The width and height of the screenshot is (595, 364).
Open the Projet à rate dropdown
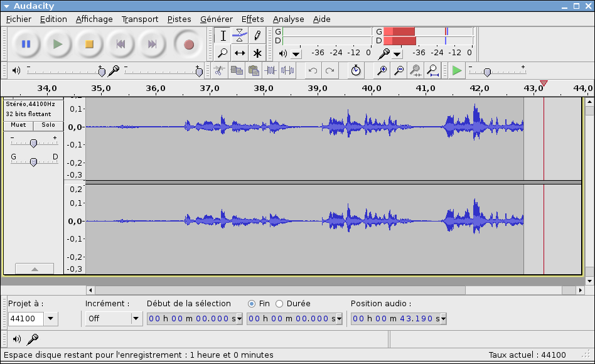click(51, 318)
